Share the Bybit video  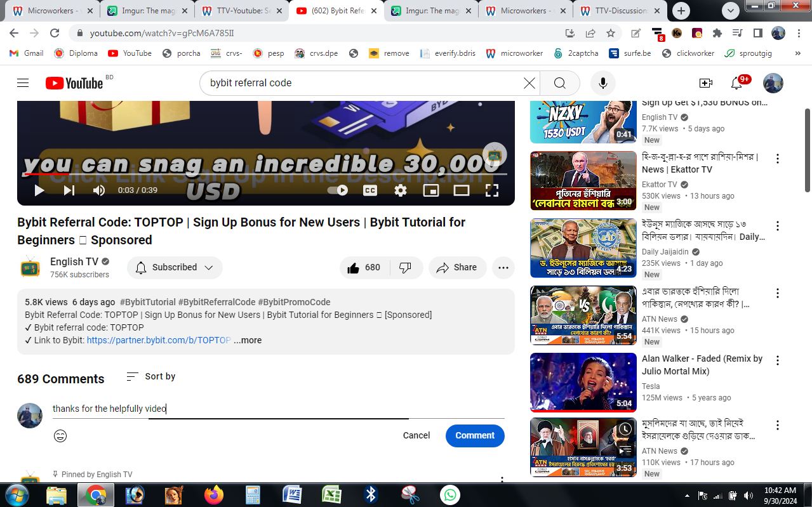(457, 268)
